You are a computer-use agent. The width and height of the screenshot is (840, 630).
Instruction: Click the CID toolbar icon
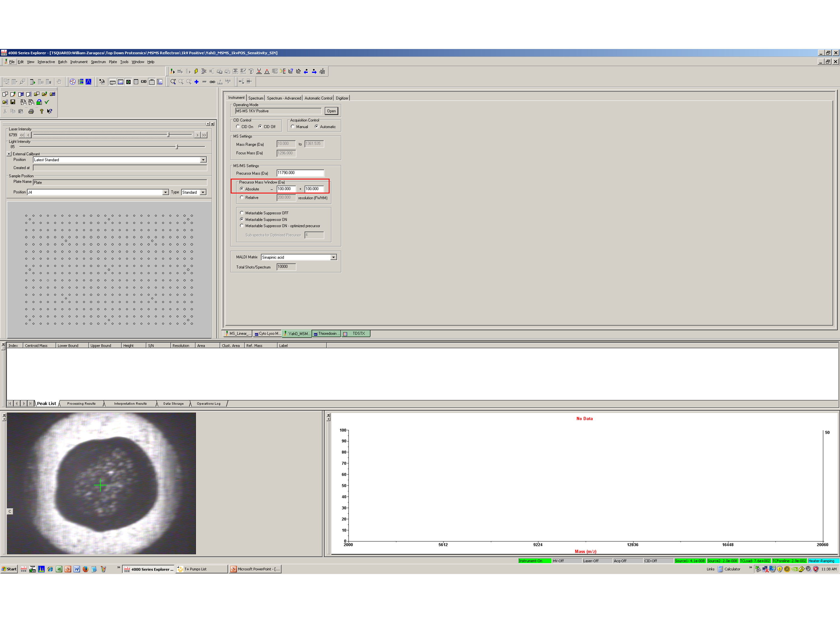pyautogui.click(x=144, y=82)
